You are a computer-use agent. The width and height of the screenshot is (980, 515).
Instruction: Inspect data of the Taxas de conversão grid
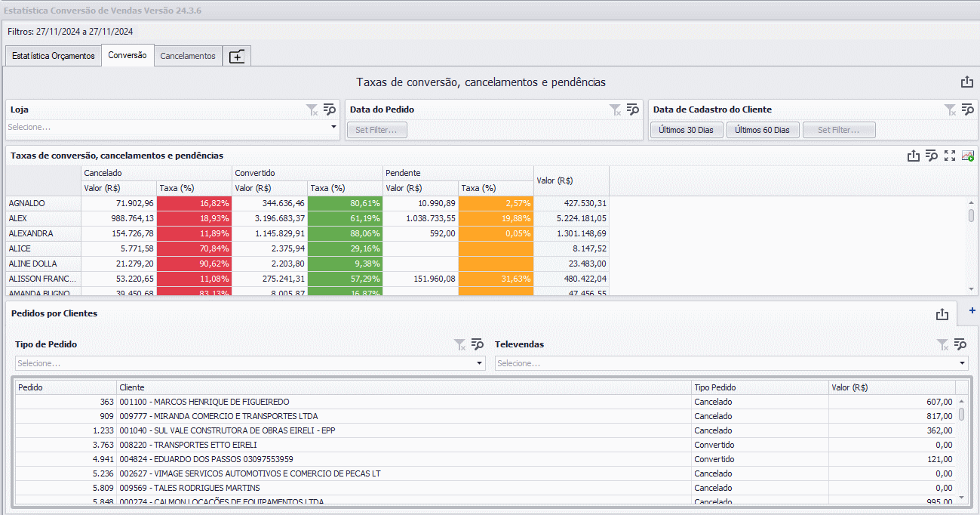[x=932, y=156]
